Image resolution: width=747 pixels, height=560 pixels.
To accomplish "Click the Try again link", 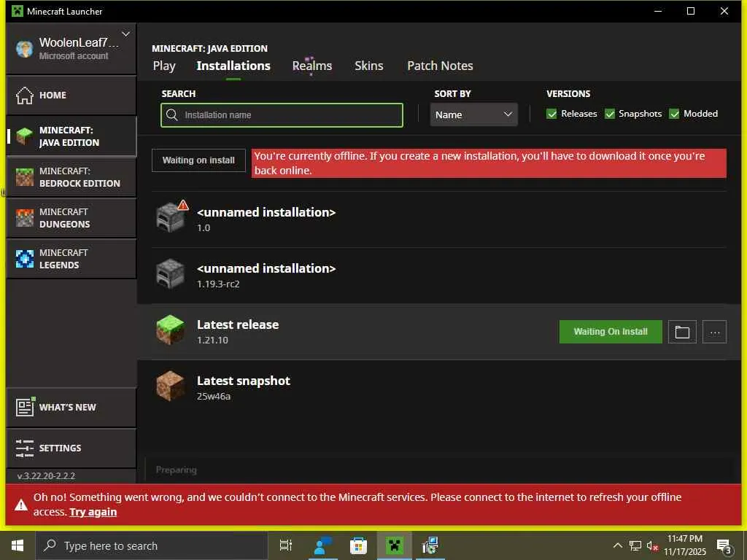I will (x=93, y=512).
